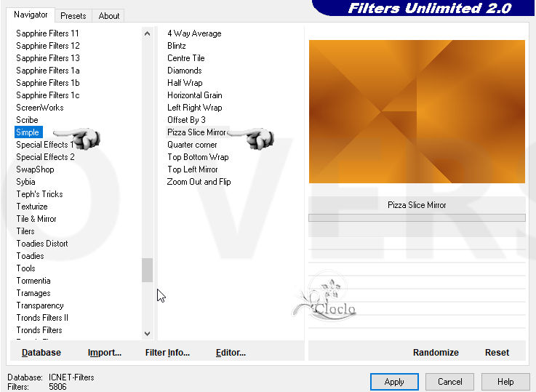Select Zoom Out and Flip filter
536x392 pixels.
click(199, 182)
